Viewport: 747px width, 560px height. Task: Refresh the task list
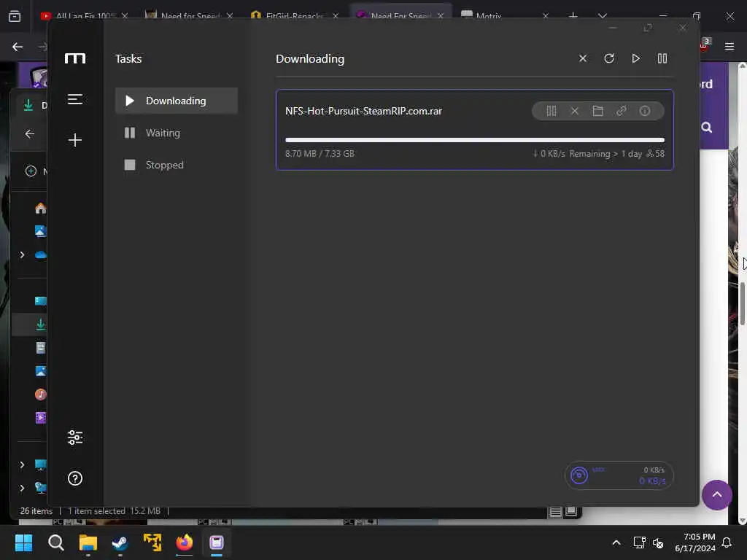click(x=609, y=58)
